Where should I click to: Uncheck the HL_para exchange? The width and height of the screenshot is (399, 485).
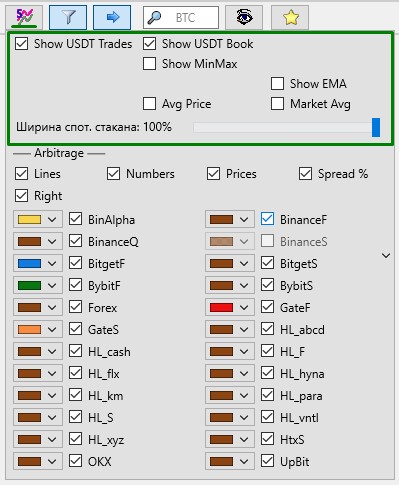(x=267, y=395)
